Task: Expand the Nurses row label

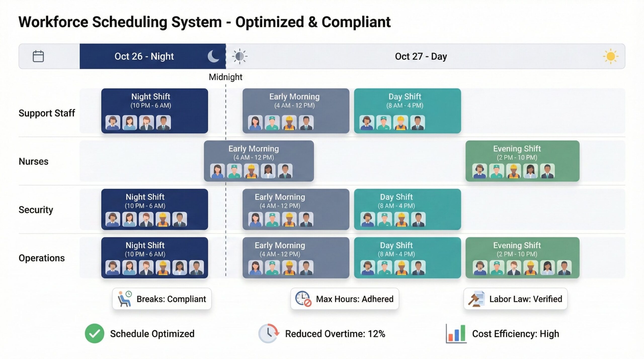Action: coord(33,162)
